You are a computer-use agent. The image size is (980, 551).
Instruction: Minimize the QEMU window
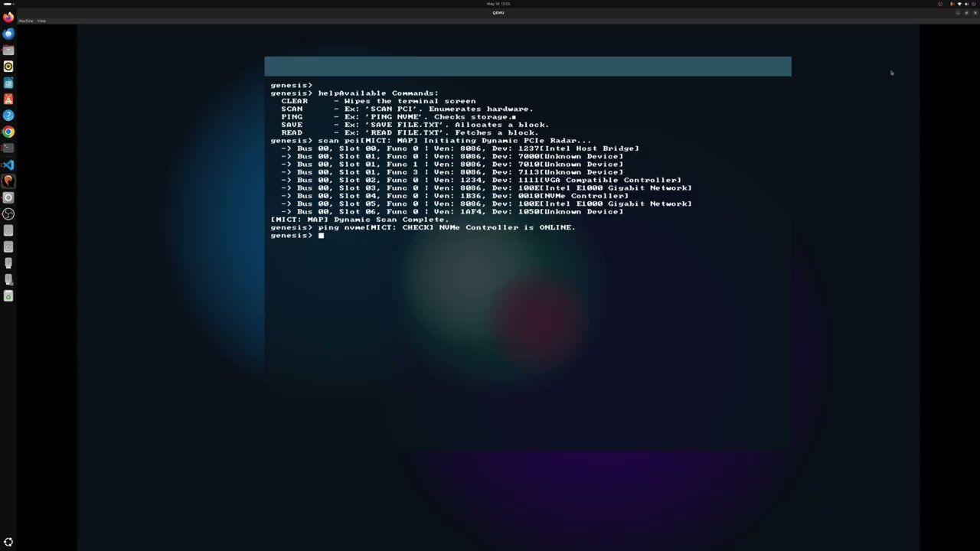(958, 12)
